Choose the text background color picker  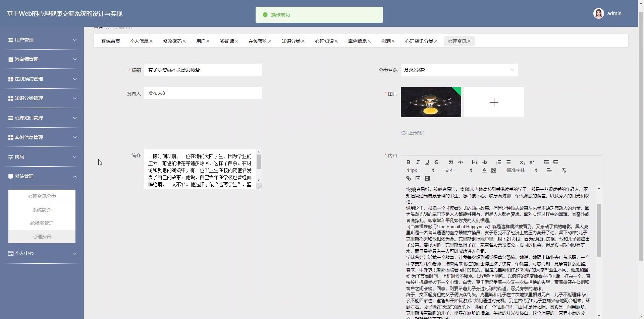tap(493, 170)
